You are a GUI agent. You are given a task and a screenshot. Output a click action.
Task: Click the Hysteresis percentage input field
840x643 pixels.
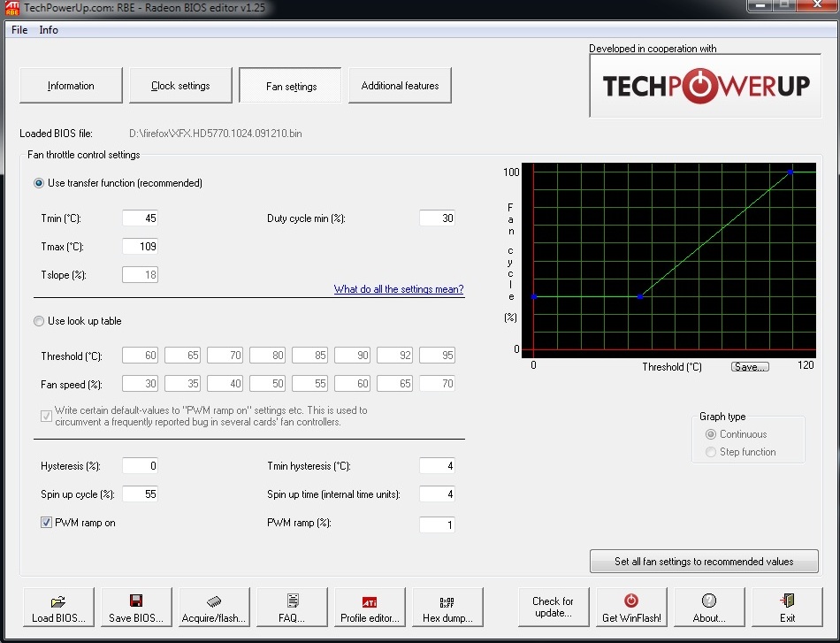click(140, 465)
